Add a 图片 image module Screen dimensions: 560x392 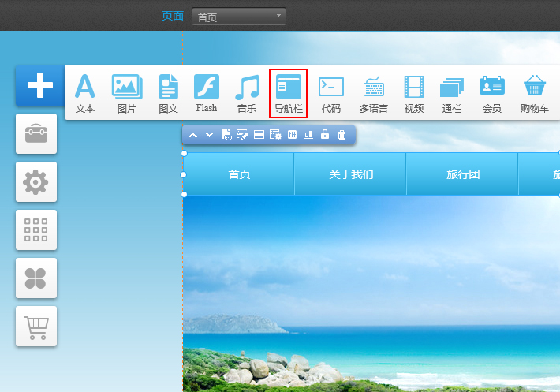coord(126,93)
